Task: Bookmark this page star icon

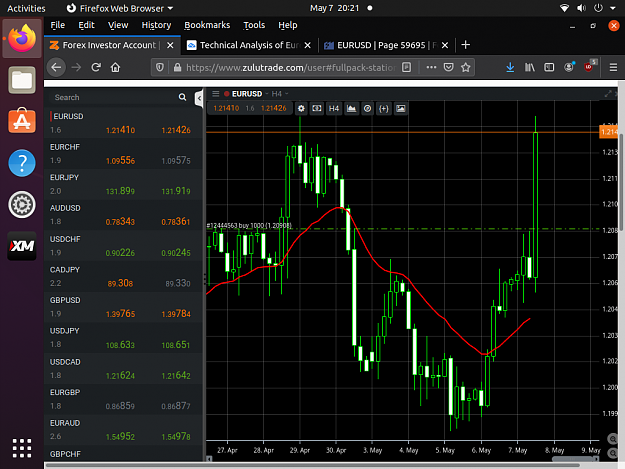Action: pyautogui.click(x=466, y=67)
